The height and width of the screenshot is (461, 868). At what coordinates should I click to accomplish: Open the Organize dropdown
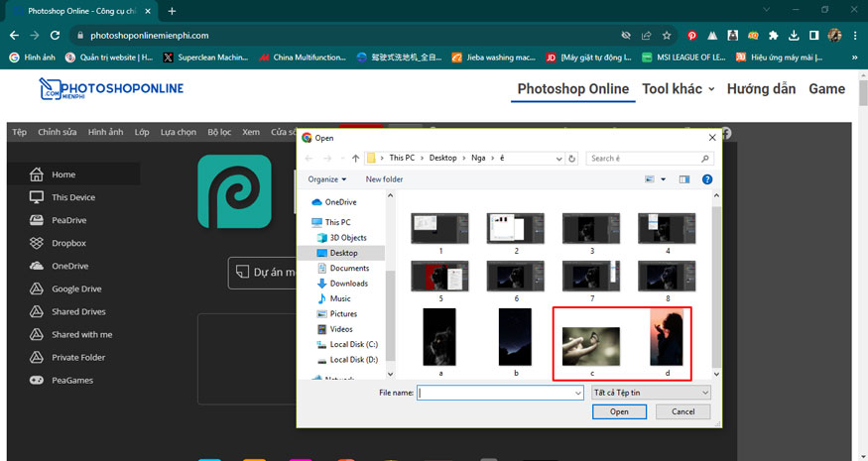point(327,179)
